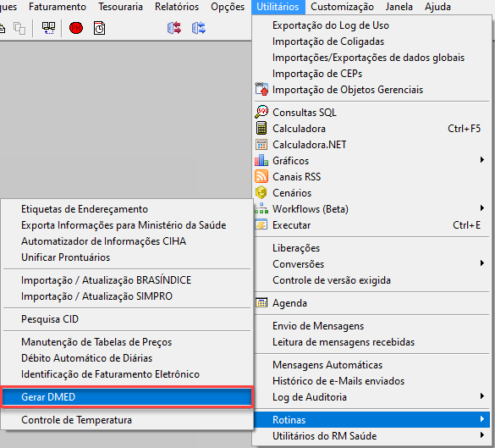
Task: Expand the Log de Auditoria submenu arrow
Action: point(482,396)
